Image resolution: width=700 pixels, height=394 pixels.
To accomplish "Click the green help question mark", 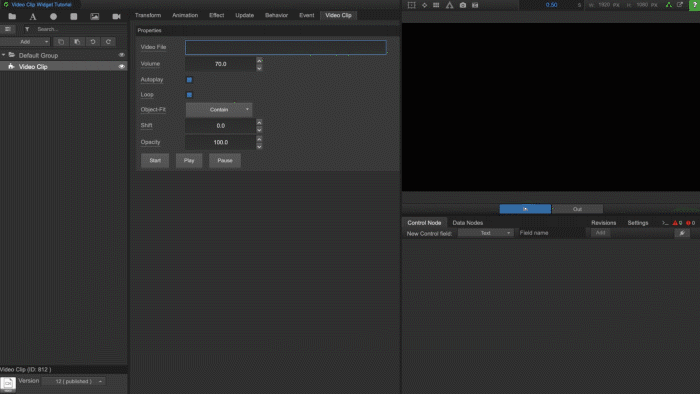I will point(695,5).
